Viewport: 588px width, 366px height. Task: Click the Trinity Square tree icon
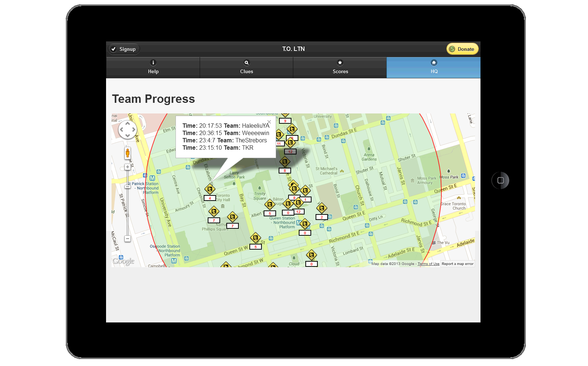coord(260,188)
